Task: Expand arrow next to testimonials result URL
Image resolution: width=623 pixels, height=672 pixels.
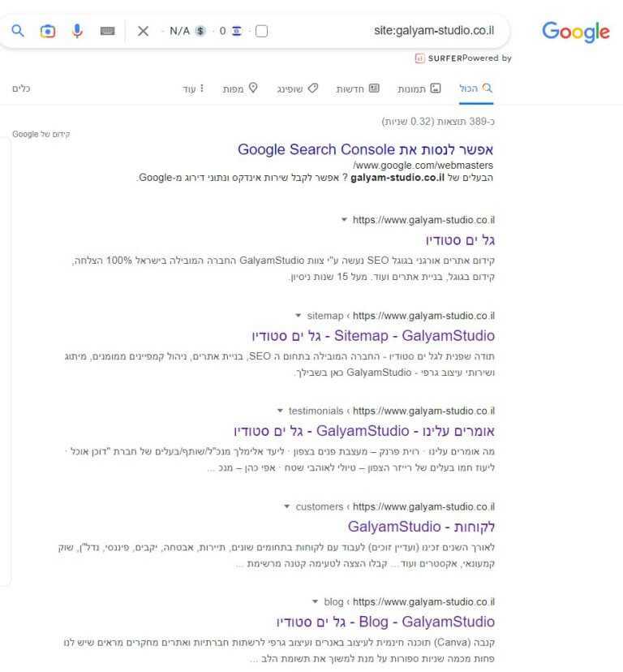Action: pos(280,411)
